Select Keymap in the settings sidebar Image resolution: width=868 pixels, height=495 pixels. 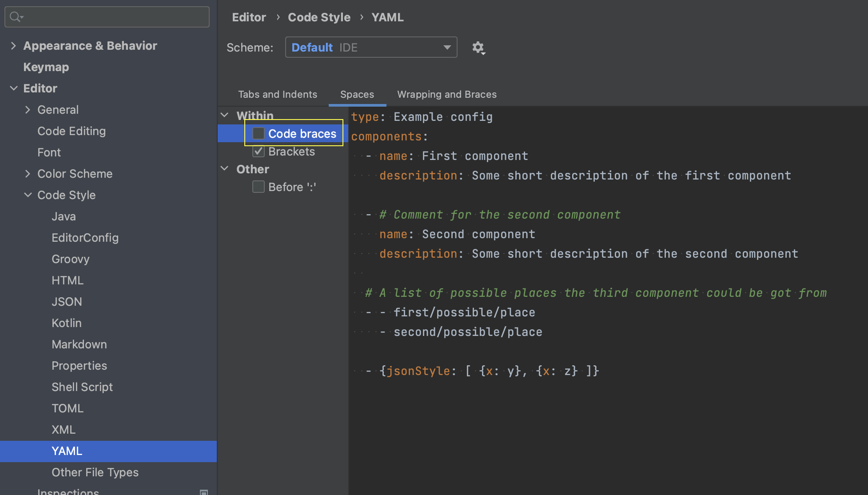[x=46, y=67]
